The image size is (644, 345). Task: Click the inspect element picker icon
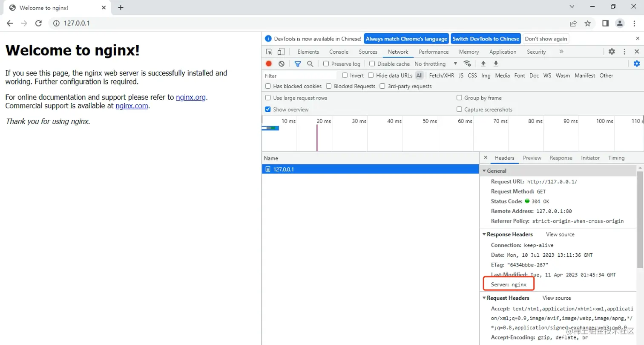269,52
